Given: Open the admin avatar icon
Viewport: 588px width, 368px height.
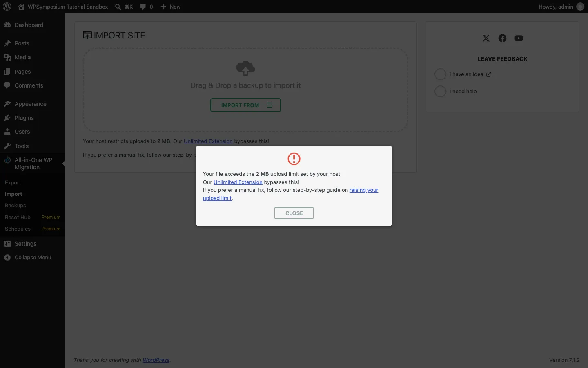Looking at the screenshot, I should point(580,7).
